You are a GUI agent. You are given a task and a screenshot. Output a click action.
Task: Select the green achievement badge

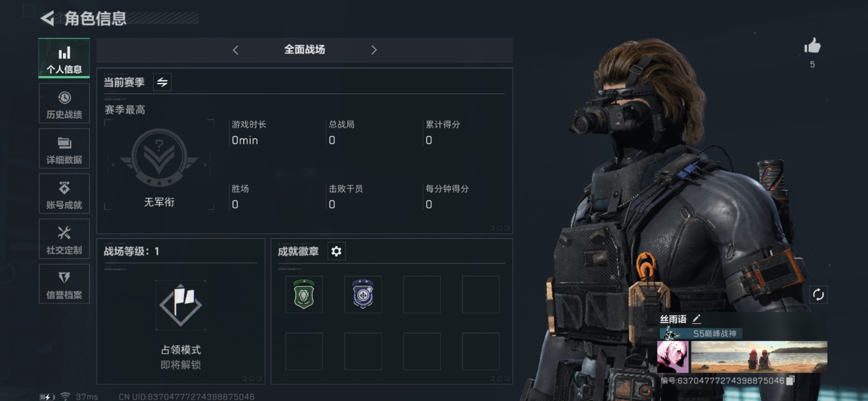coord(304,294)
